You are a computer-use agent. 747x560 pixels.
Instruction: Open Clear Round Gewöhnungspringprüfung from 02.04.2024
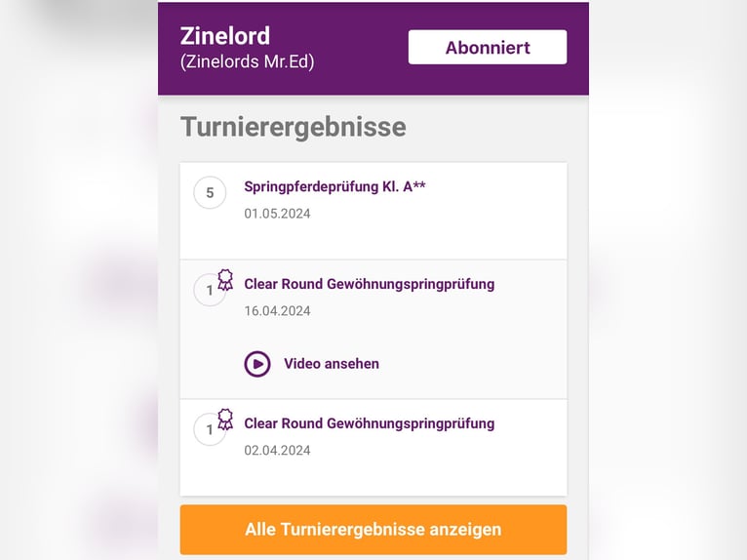point(370,423)
